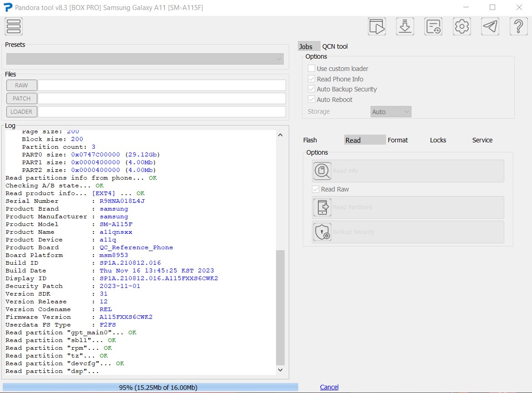532x393 pixels.
Task: Select the Service tab
Action: (482, 140)
